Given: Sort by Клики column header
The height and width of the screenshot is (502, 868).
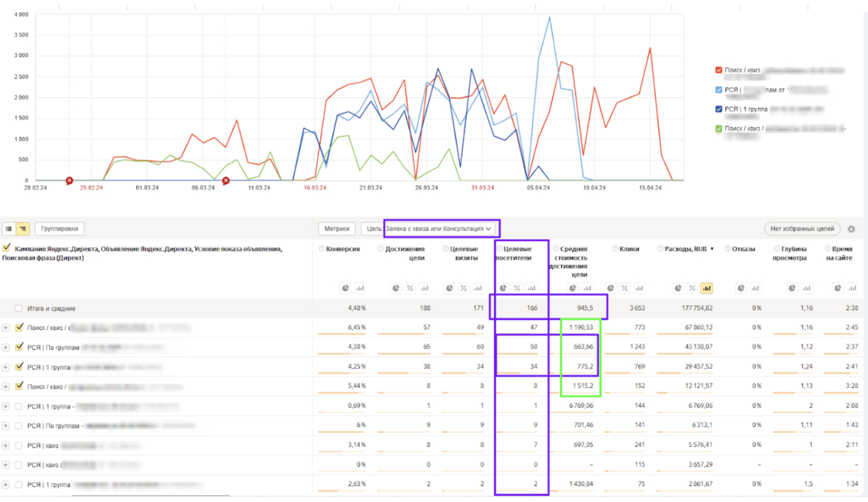Looking at the screenshot, I should (x=630, y=249).
